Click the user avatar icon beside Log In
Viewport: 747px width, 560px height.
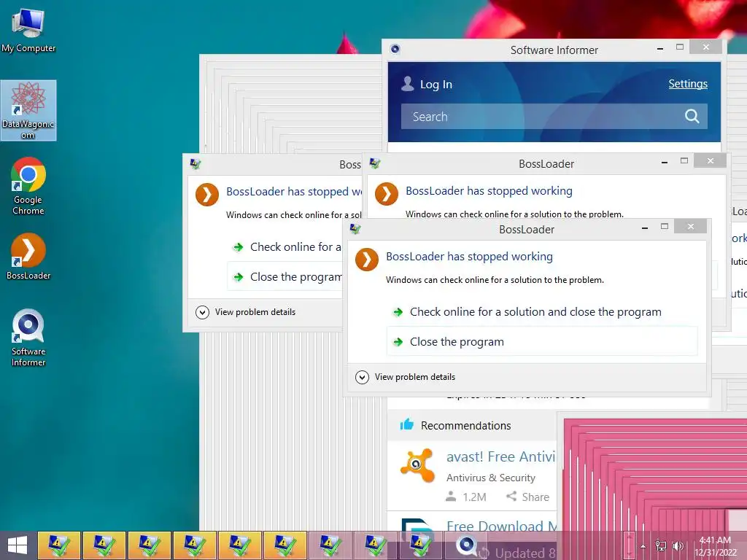407,84
